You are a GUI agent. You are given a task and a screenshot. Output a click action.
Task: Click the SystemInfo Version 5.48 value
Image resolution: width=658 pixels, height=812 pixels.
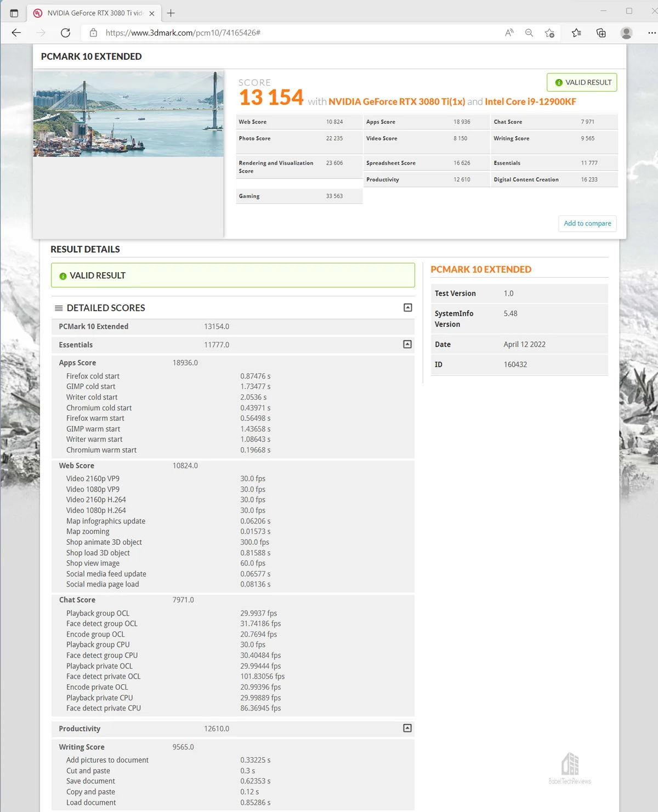[x=510, y=313]
